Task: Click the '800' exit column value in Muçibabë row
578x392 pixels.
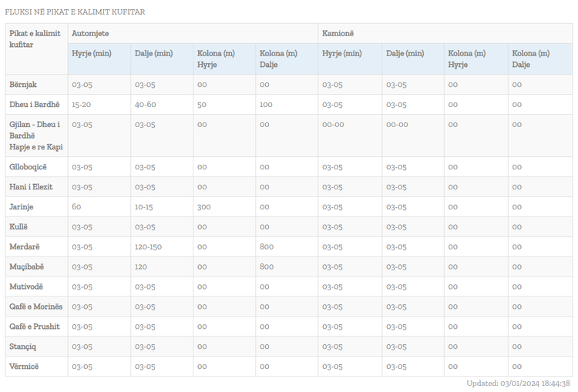Action: 267,266
